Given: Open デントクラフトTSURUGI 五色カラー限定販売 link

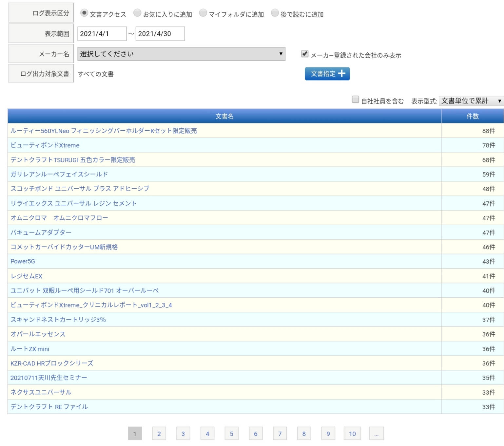Looking at the screenshot, I should point(73,160).
